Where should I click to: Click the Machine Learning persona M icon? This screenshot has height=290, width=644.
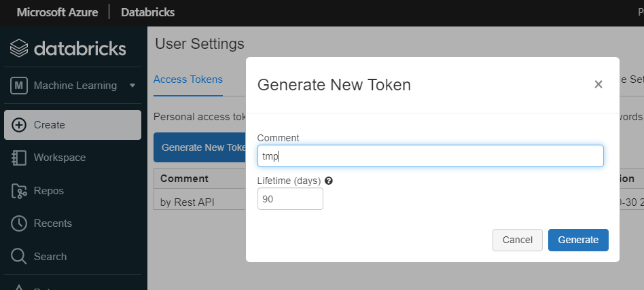(x=19, y=86)
